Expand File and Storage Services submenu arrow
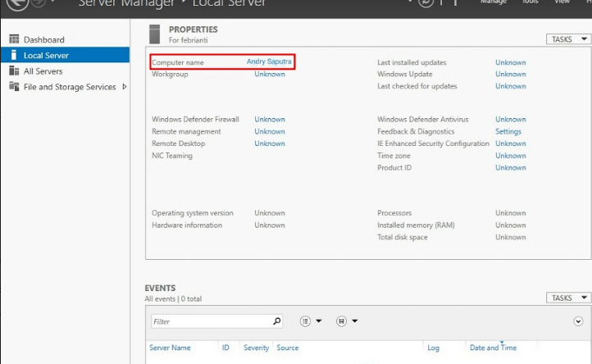Image resolution: width=592 pixels, height=364 pixels. 124,87
